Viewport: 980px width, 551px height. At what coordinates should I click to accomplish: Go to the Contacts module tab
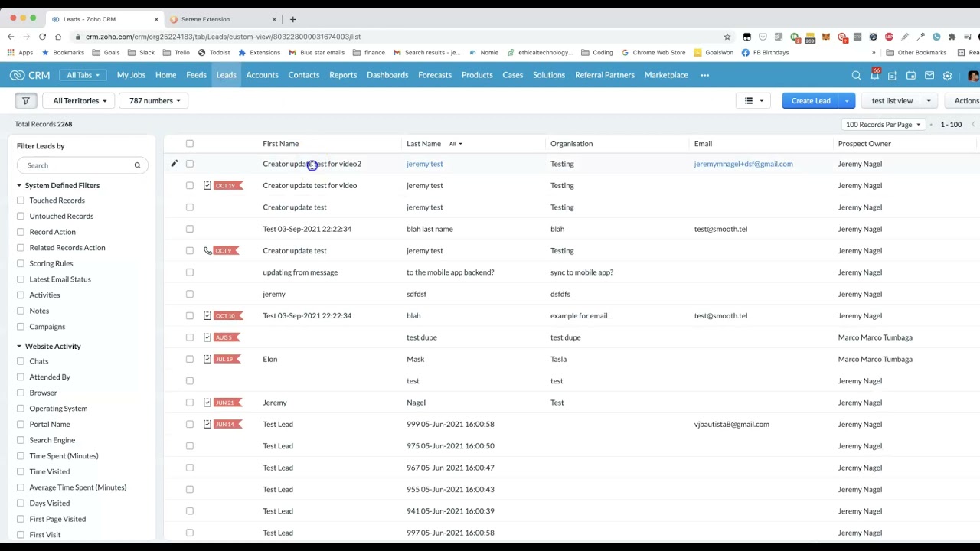click(x=304, y=75)
